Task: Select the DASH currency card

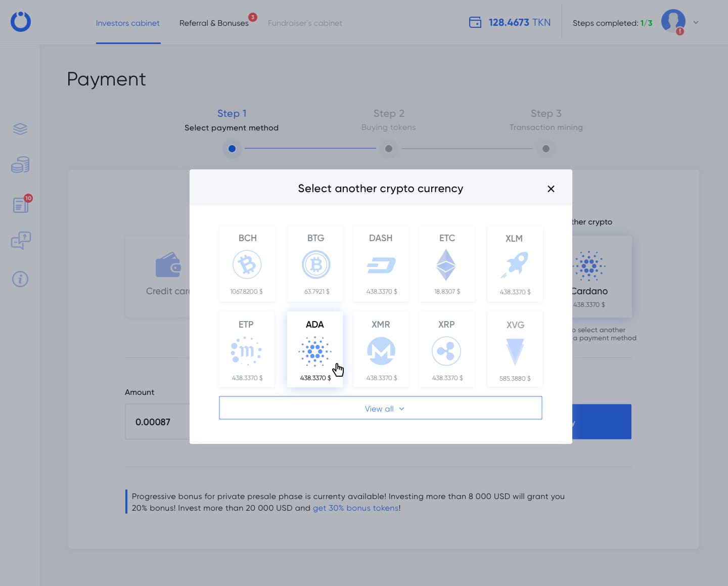Action: point(381,264)
